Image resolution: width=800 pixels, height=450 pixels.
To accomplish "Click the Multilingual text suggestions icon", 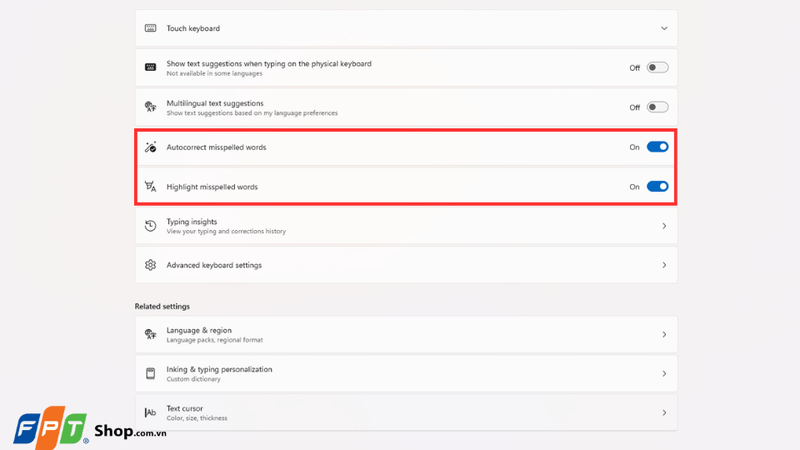I will (x=151, y=107).
